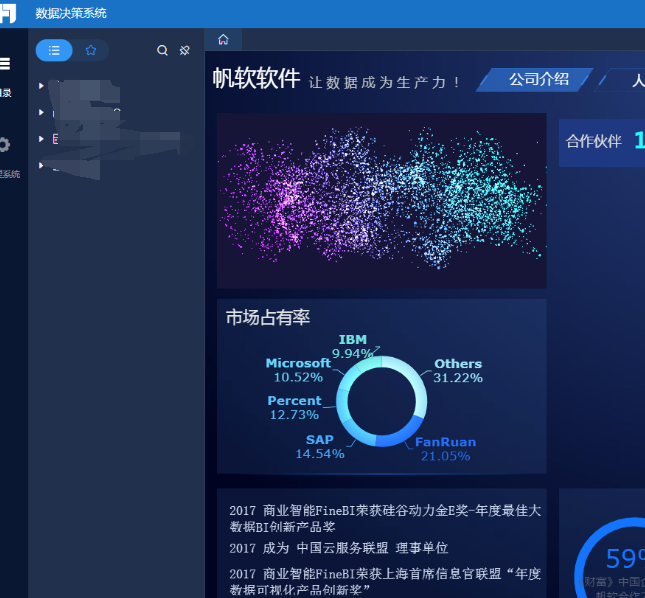Expand the first directory tree item

coord(41,86)
